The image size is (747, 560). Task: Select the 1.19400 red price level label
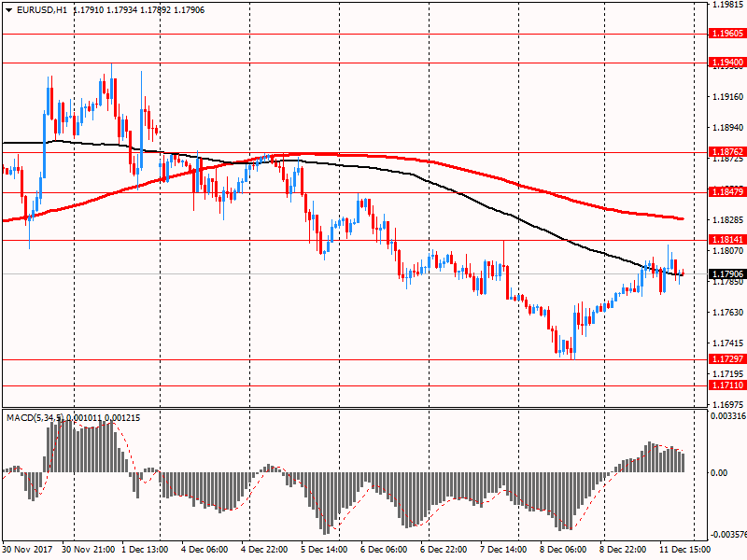click(x=727, y=63)
